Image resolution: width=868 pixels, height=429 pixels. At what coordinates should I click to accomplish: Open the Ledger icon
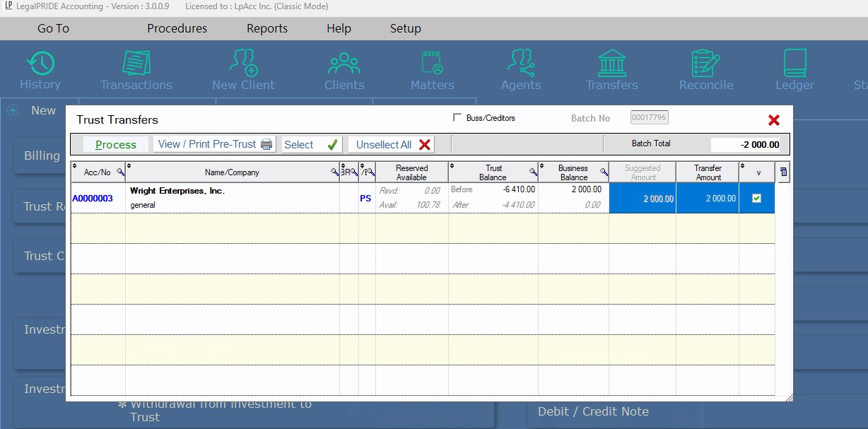[794, 71]
